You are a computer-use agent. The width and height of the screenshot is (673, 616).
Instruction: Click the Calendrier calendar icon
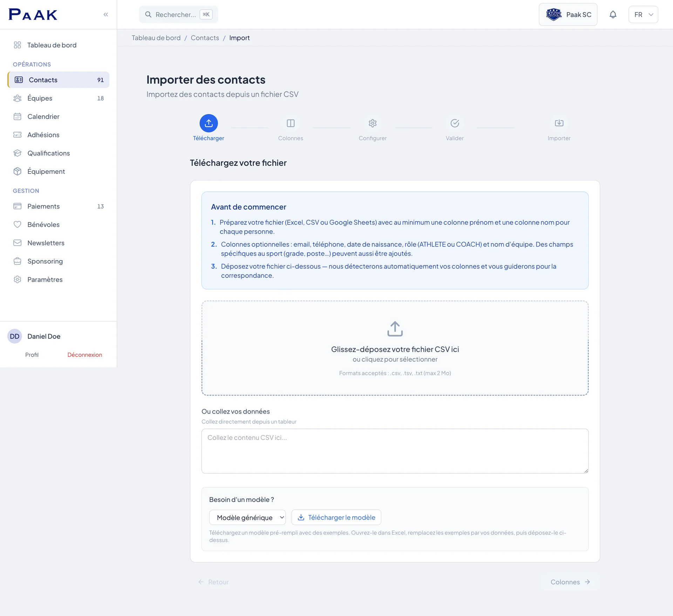coord(17,116)
